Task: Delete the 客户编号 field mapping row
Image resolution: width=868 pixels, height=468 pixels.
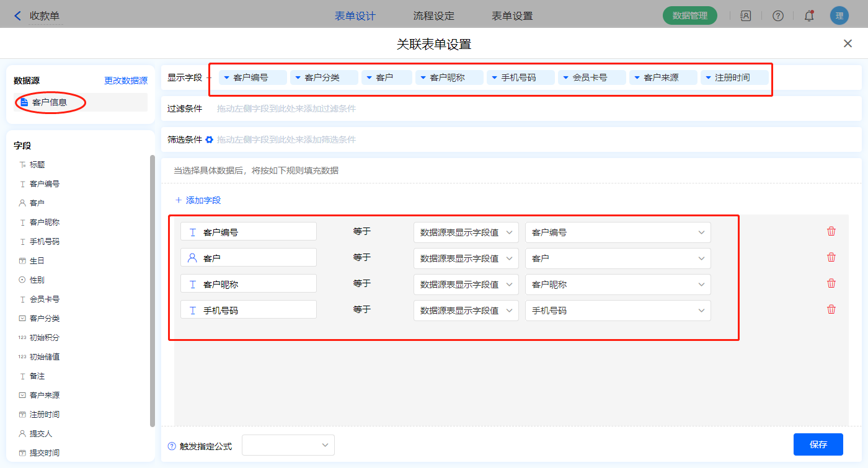Action: click(831, 231)
